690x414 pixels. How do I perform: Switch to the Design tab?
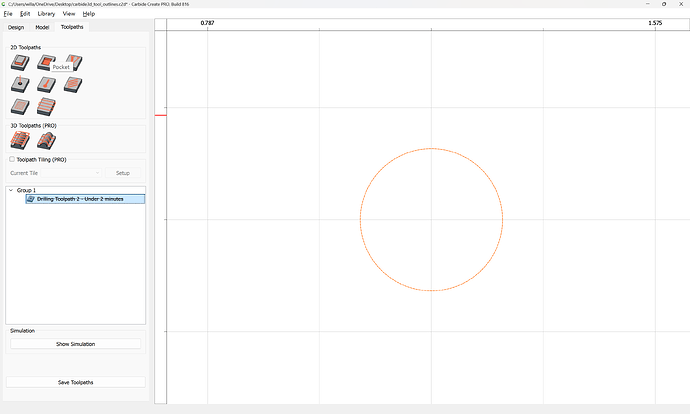(16, 27)
